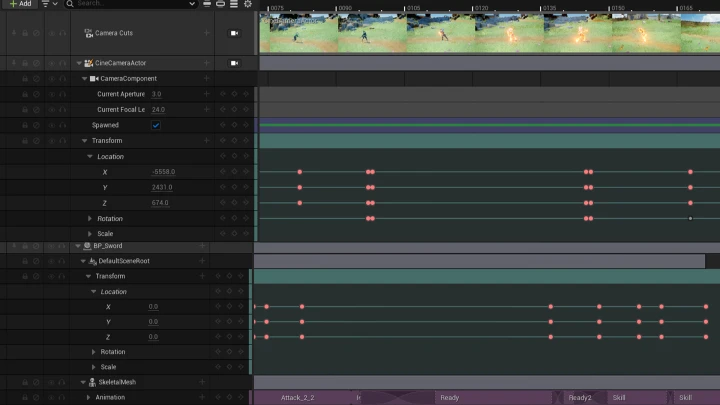Viewport: 720px width, 405px height.
Task: Click the green Add track button
Action: 19,4
